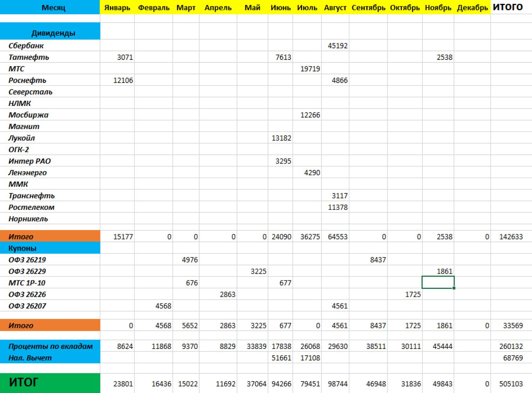The height and width of the screenshot is (393, 532).
Task: Click the dividends total 142633
Action: [x=511, y=236]
